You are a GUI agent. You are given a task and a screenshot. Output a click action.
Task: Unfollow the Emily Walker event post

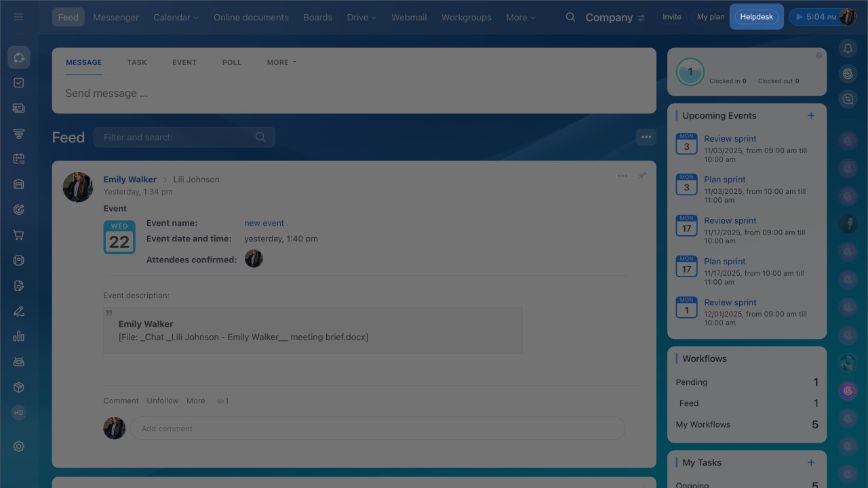coord(163,401)
